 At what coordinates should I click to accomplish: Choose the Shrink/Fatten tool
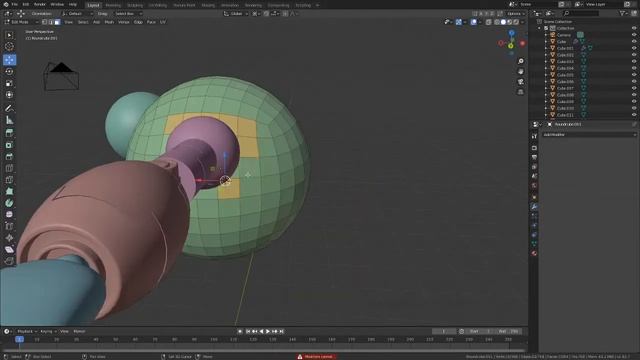coord(9,238)
